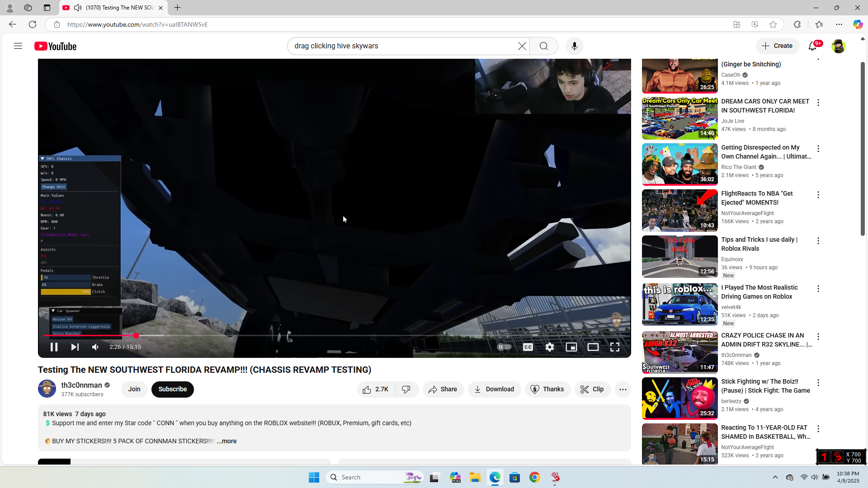Click the taskbar Search box
This screenshot has height=488, width=868.
point(375,477)
